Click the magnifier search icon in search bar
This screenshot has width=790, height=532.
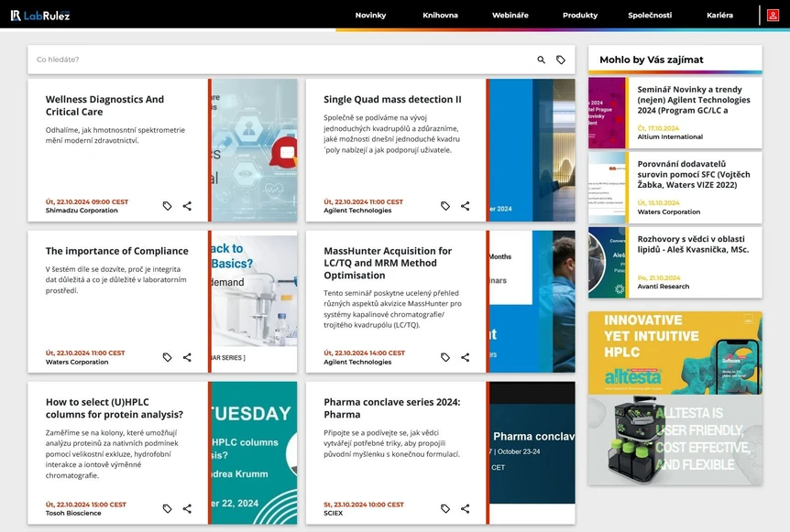tap(541, 58)
